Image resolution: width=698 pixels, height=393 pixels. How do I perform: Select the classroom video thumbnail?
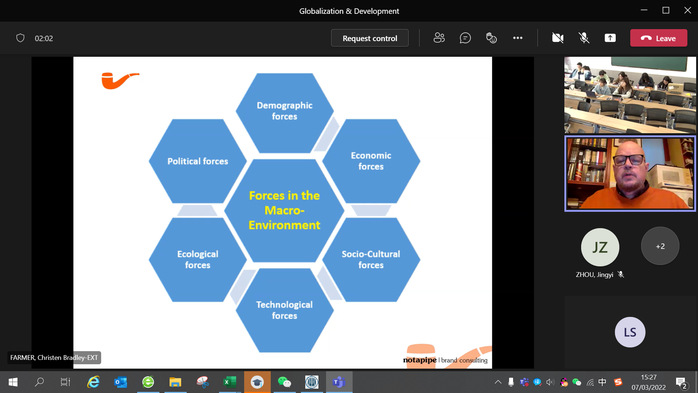(629, 95)
